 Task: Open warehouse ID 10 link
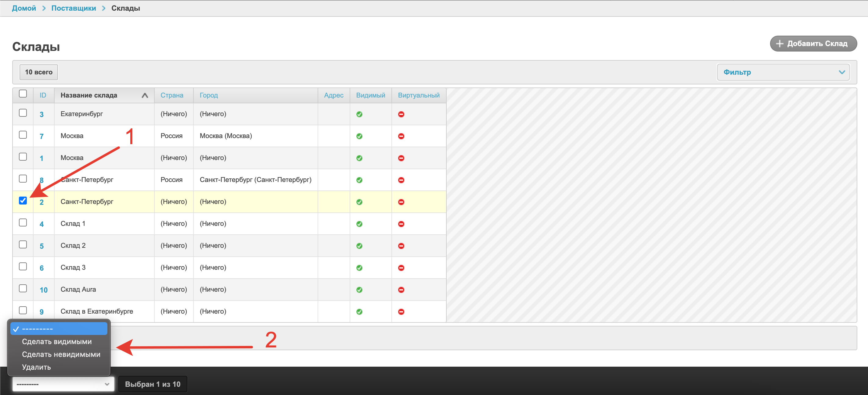tap(43, 290)
